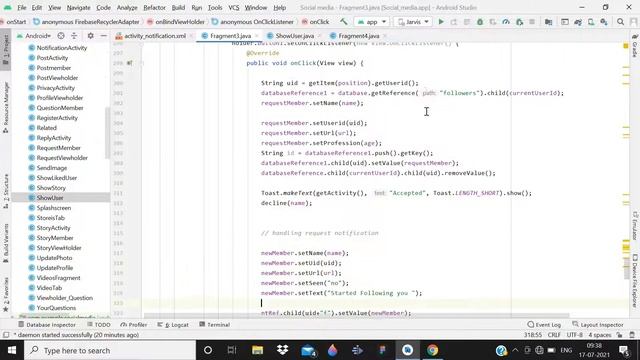Open the Windows Start menu
The width and height of the screenshot is (640, 360).
click(12, 350)
